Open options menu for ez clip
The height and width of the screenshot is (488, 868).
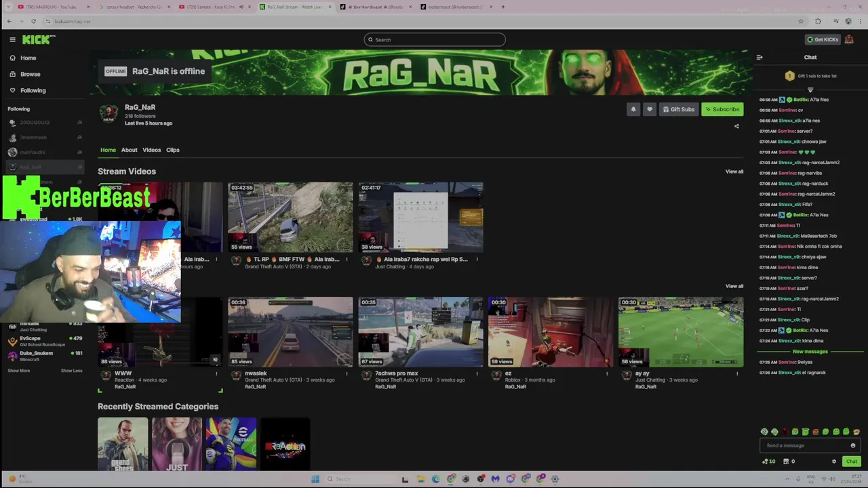(607, 373)
